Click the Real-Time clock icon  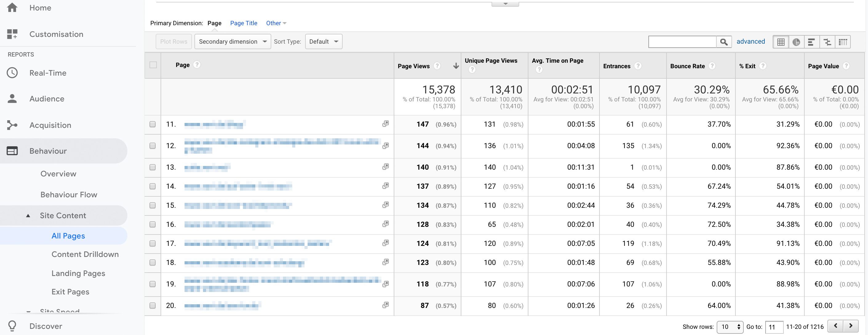12,73
